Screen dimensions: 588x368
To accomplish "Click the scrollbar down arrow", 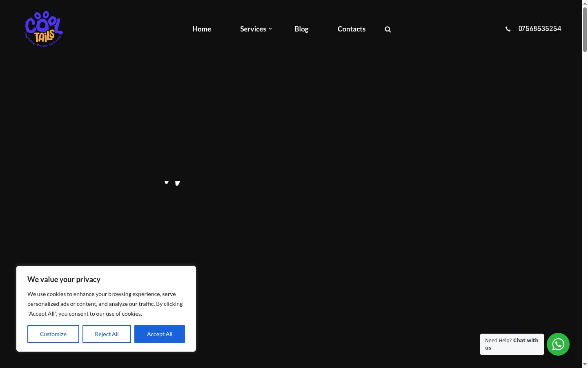I will point(585,364).
